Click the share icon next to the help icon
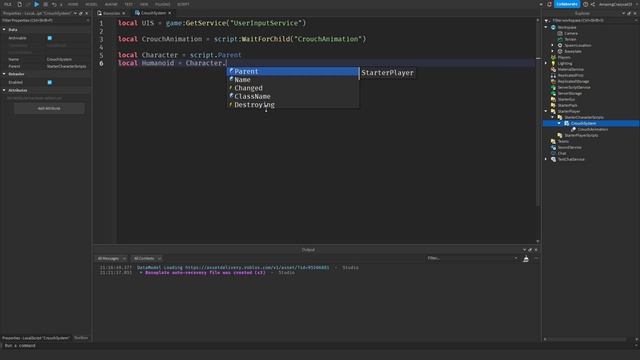Viewport: 640px width, 360px height. pyautogui.click(x=593, y=4)
